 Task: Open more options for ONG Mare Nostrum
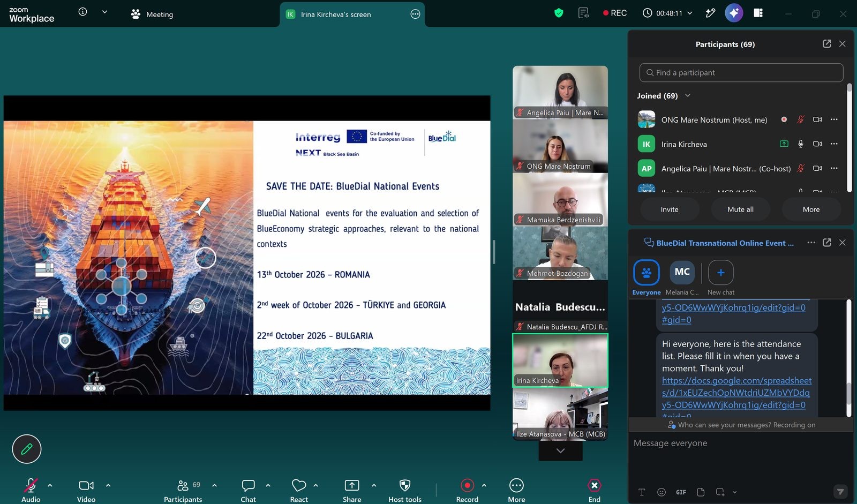click(834, 119)
